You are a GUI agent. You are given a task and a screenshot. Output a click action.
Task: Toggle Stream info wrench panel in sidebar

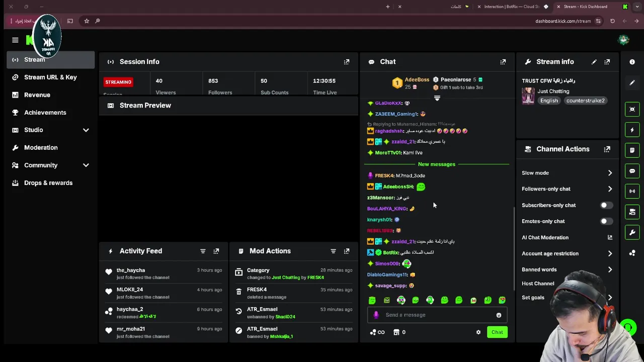coord(632,232)
